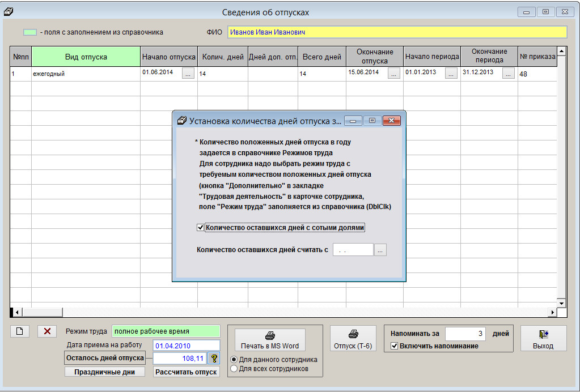Viewport: 580px width, 392px height.
Task: Click the Выход exit door button
Action: pos(543,339)
